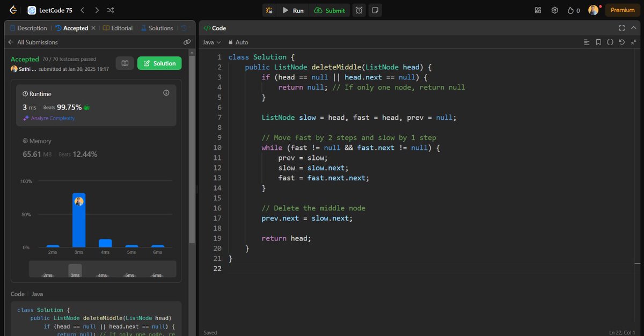
Task: Switch to the Description tab
Action: click(x=28, y=28)
